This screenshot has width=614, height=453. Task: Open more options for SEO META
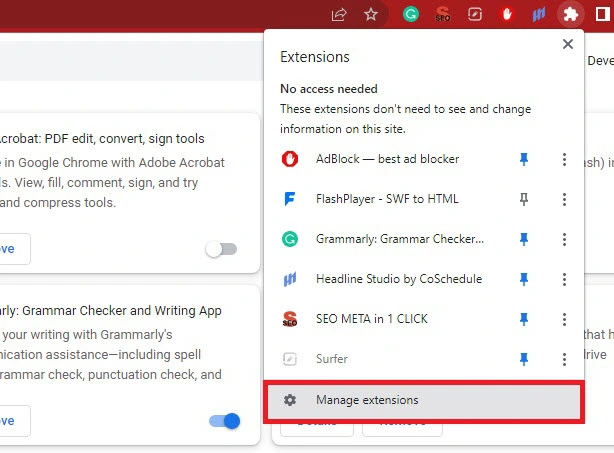coord(564,319)
